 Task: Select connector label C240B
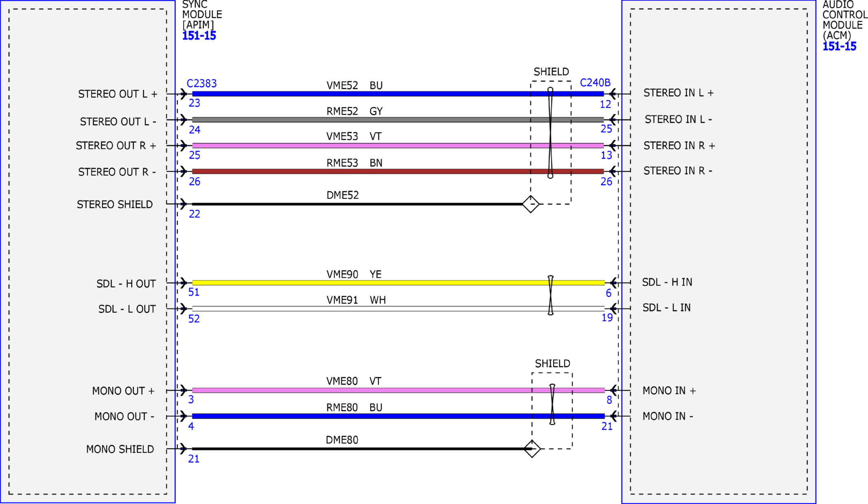pyautogui.click(x=595, y=83)
